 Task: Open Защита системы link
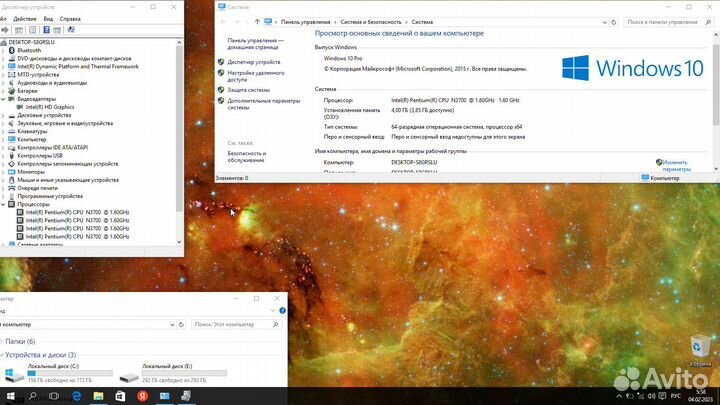click(x=248, y=90)
